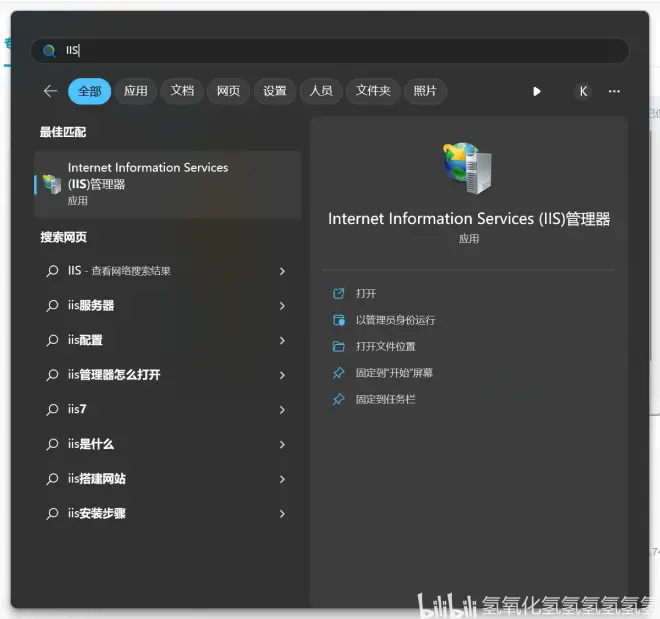
Task: Expand the iis是什么 suggestion chevron
Action: (282, 444)
